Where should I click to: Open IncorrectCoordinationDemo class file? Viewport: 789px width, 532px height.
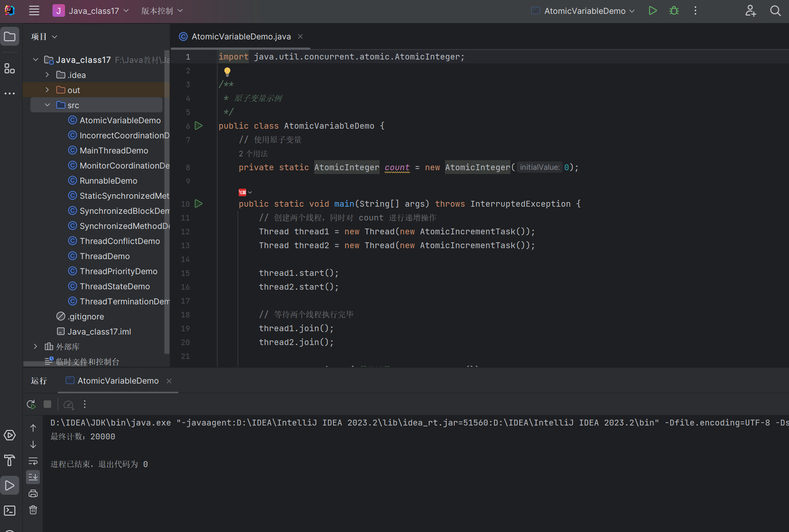tap(119, 135)
